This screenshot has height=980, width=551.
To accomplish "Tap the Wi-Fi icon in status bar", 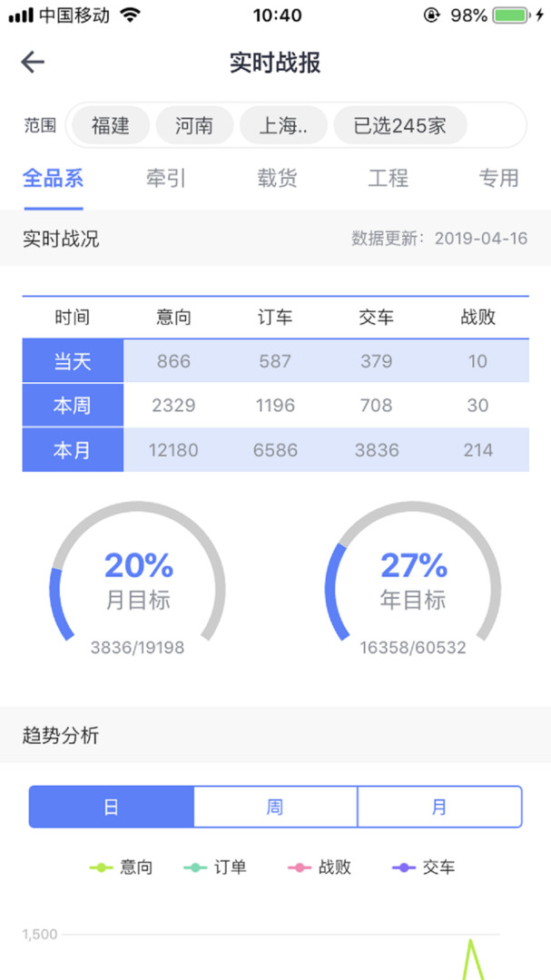I will click(131, 15).
